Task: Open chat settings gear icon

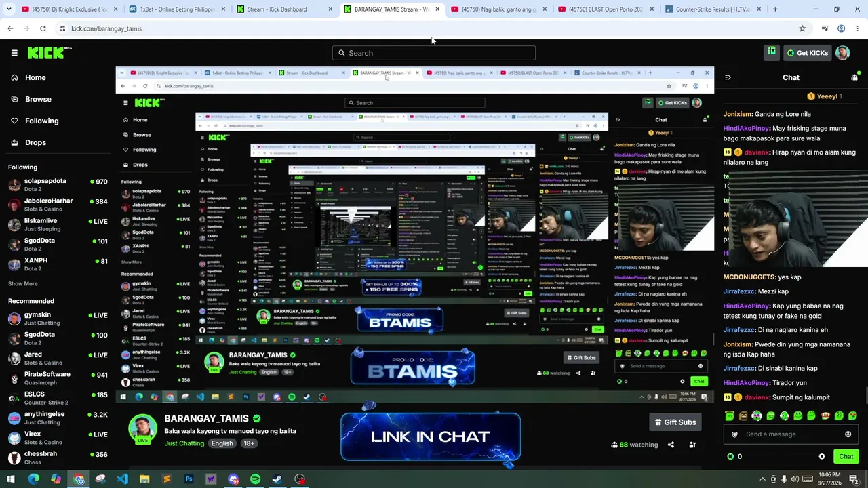Action: click(822, 457)
